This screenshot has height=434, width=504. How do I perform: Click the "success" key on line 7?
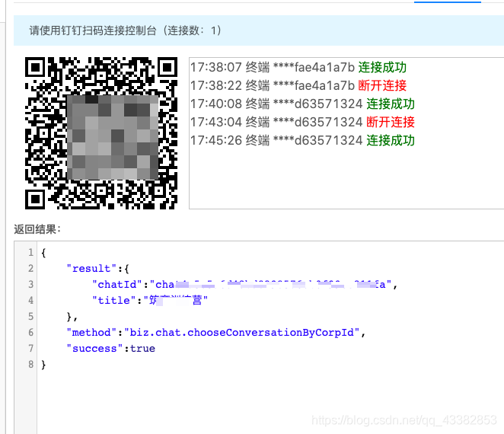pos(94,349)
